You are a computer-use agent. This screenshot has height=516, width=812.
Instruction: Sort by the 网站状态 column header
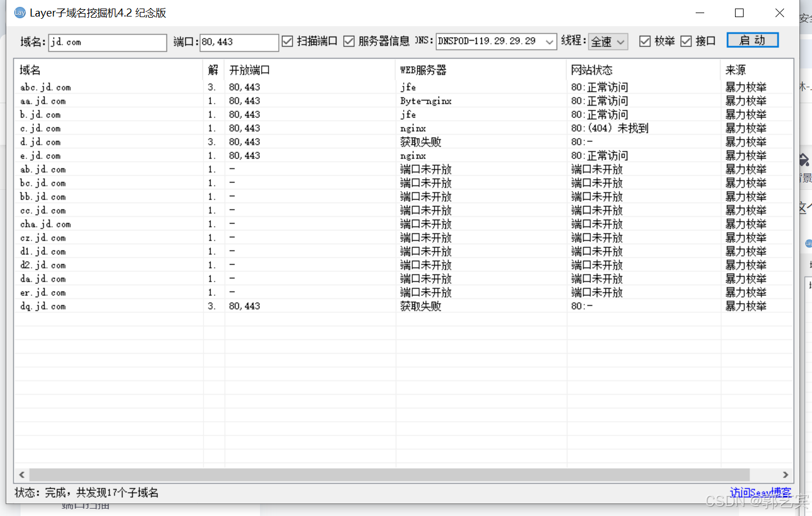tap(644, 70)
